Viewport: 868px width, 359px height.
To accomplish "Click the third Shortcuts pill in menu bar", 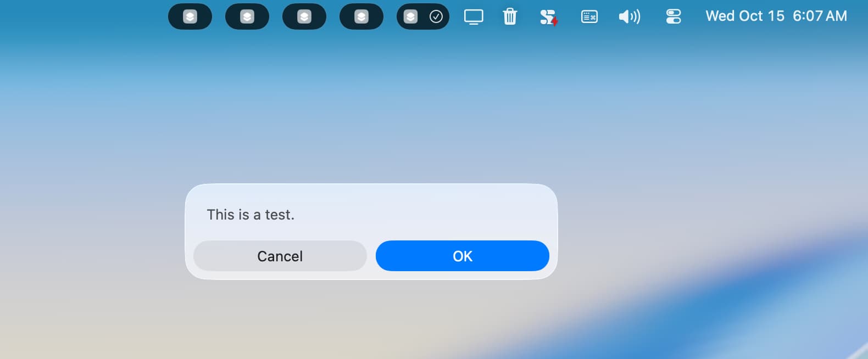I will [x=304, y=16].
